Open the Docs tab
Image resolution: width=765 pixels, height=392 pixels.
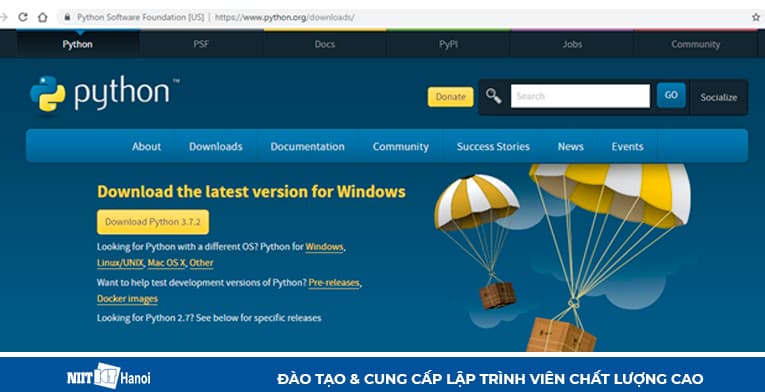[324, 44]
